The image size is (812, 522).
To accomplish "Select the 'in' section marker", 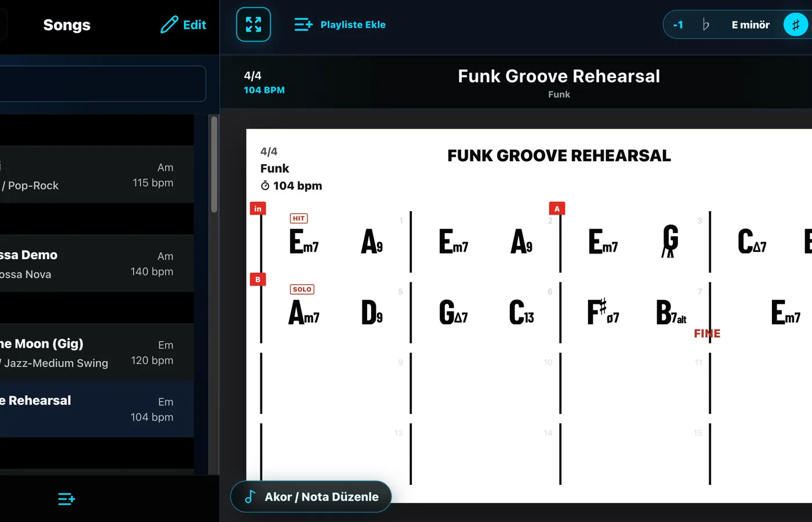I will (x=258, y=209).
